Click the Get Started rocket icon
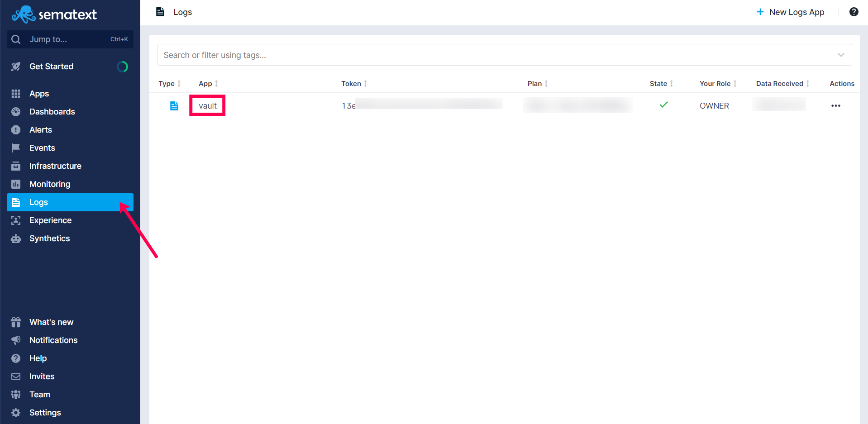This screenshot has height=424, width=868. [x=16, y=67]
